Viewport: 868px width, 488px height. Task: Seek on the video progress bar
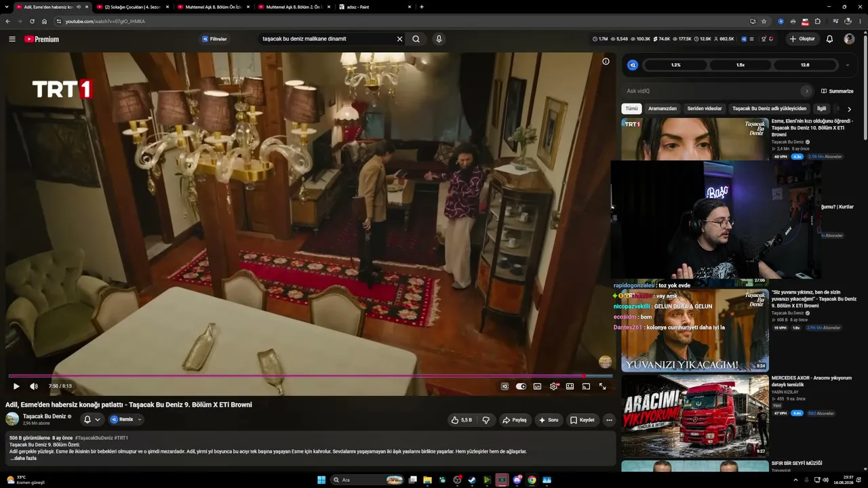[x=310, y=375]
